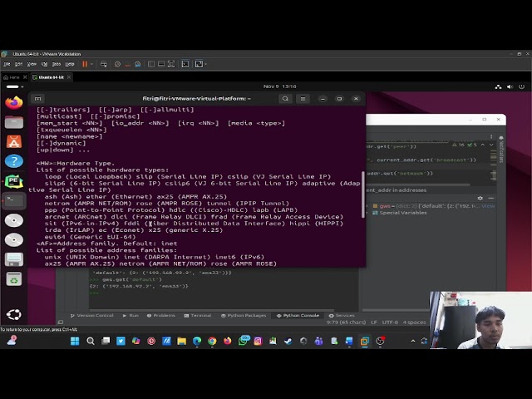Open the console view icon in VMware toolbar
The width and height of the screenshot is (532, 399).
[x=185, y=64]
